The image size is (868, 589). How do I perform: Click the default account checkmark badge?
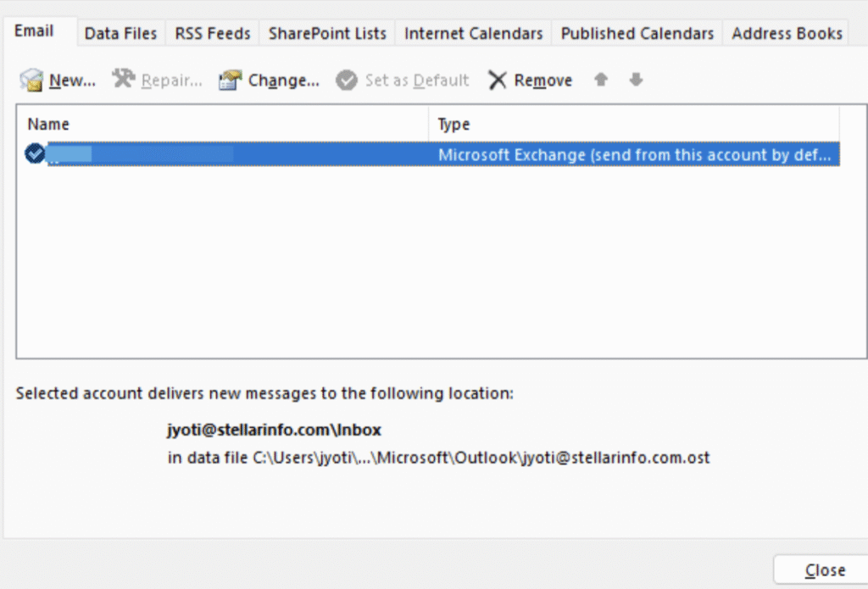click(x=35, y=153)
